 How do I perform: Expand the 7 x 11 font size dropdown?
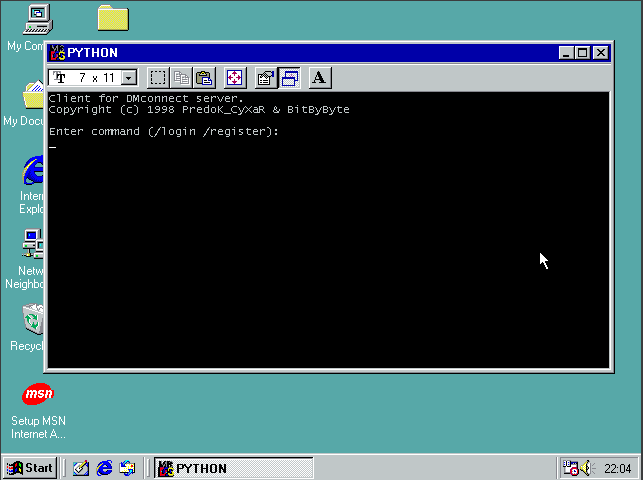point(128,78)
